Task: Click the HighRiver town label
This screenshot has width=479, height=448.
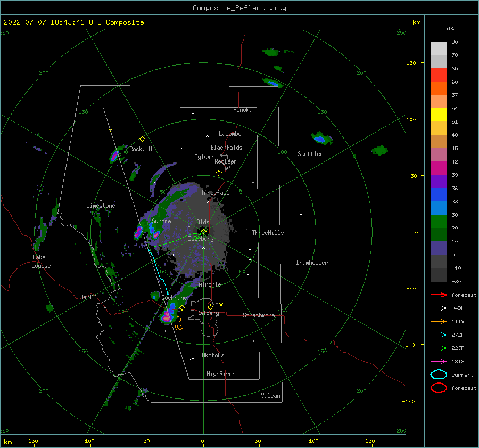Action: (x=221, y=374)
